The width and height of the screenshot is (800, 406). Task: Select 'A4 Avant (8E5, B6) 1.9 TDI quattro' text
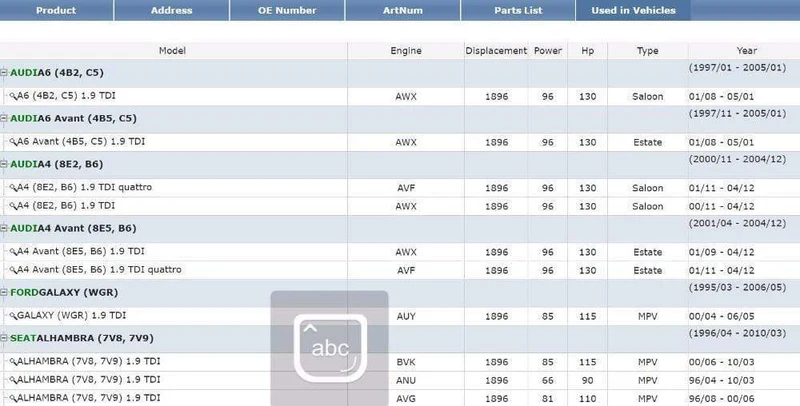click(x=99, y=270)
